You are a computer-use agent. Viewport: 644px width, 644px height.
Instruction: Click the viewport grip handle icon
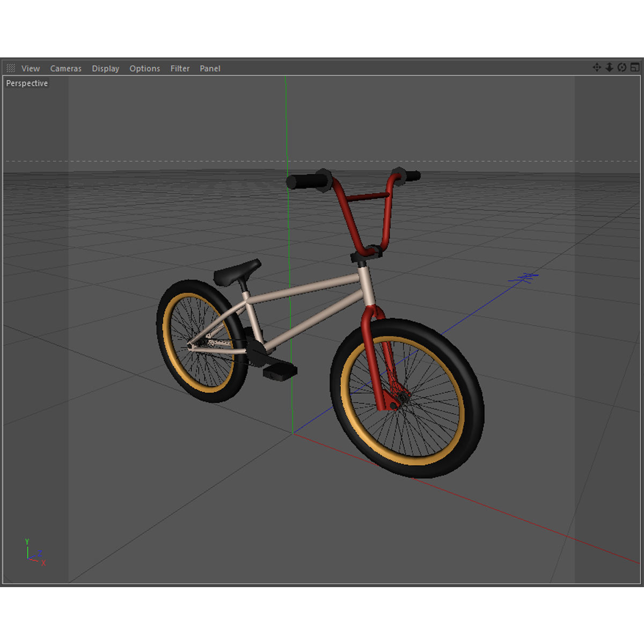coord(11,68)
